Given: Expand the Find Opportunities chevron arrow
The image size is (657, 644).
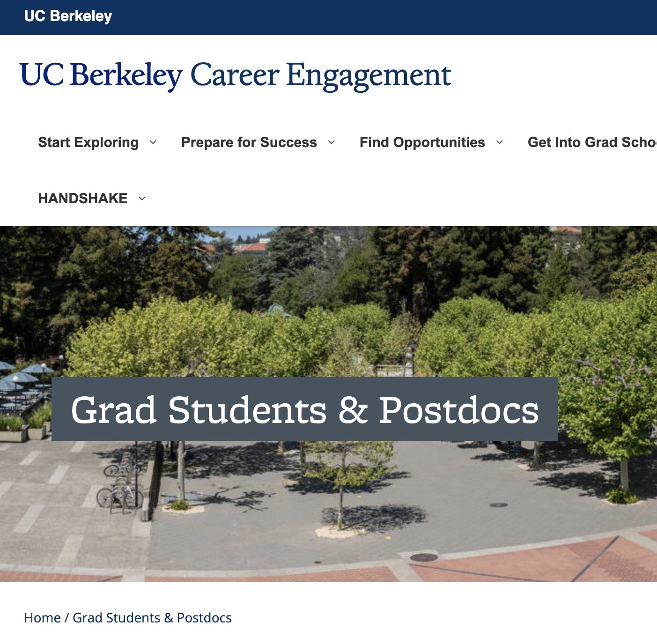Looking at the screenshot, I should pyautogui.click(x=500, y=142).
